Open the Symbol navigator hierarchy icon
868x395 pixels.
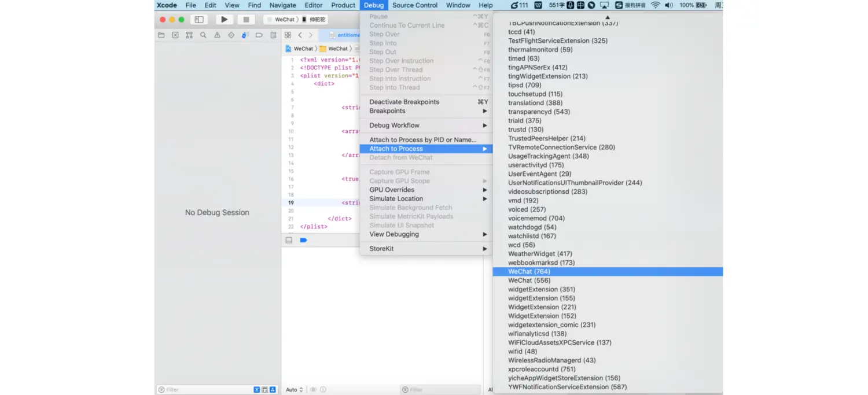tap(189, 35)
